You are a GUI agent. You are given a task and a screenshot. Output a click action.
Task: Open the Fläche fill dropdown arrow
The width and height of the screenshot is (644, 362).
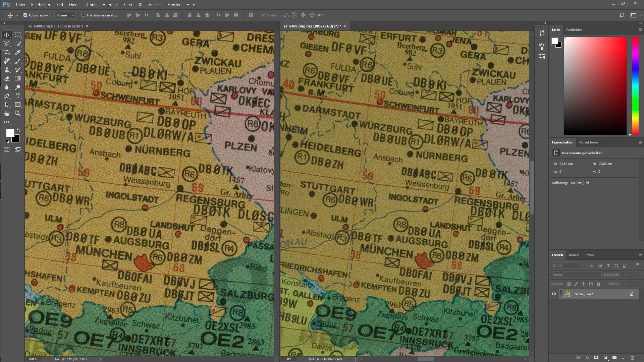636,284
